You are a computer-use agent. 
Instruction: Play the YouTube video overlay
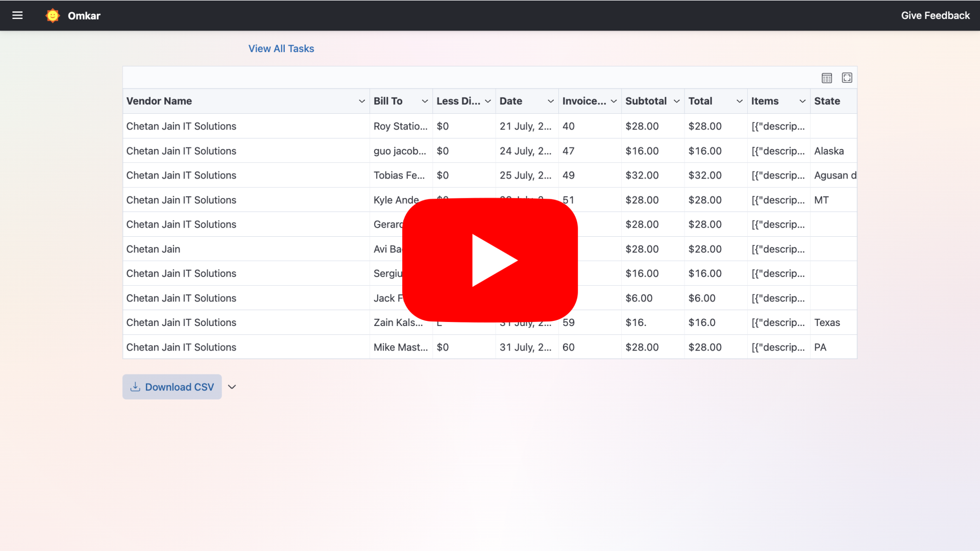490,260
